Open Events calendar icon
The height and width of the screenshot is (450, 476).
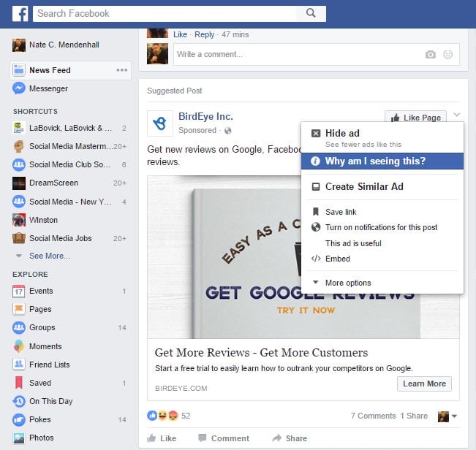[19, 291]
